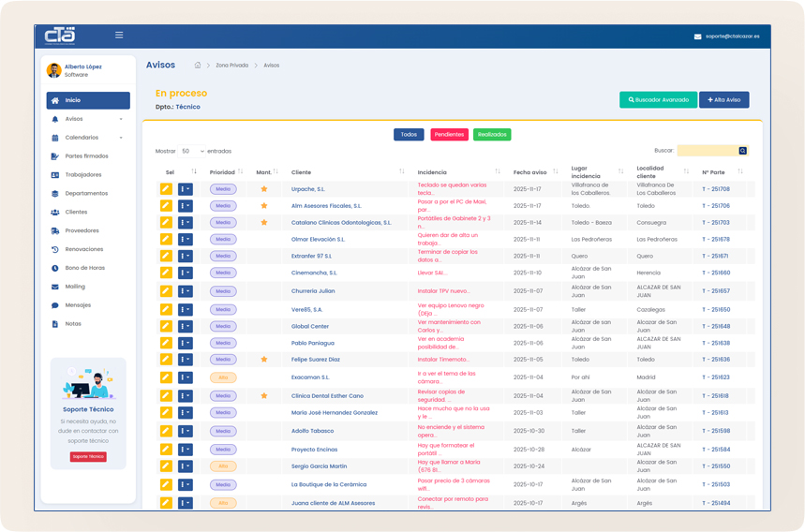Open the Buscador Avanzado button

pos(658,100)
